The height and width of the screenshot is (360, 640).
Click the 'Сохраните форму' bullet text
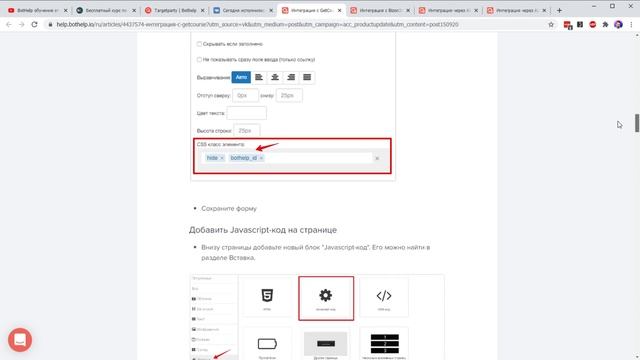click(229, 209)
